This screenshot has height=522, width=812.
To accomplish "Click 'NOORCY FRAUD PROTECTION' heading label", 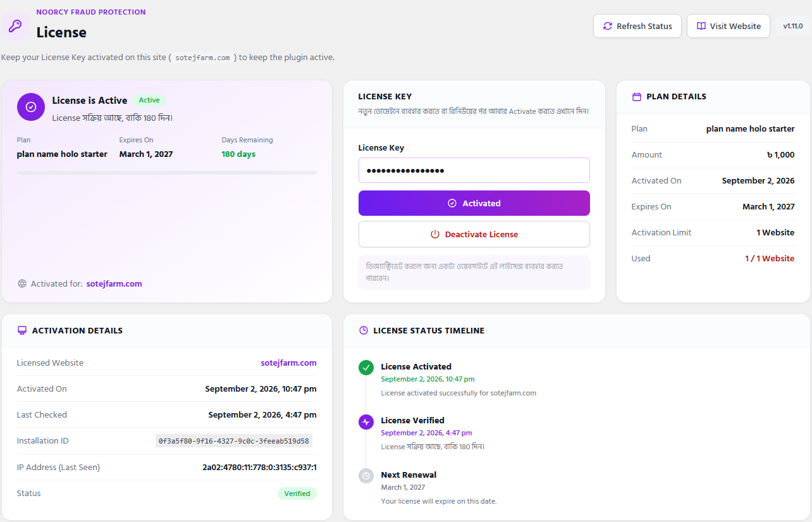I will click(91, 12).
